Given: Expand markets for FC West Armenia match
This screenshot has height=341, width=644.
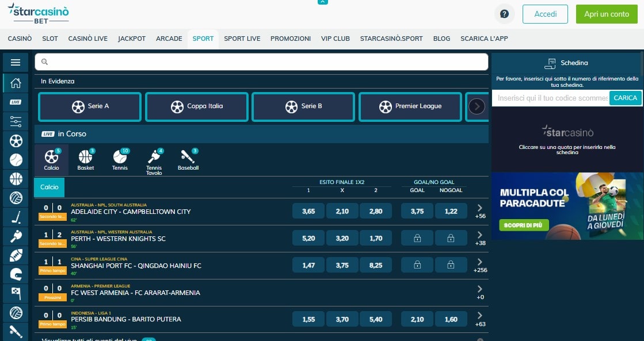Looking at the screenshot, I should [x=480, y=293].
